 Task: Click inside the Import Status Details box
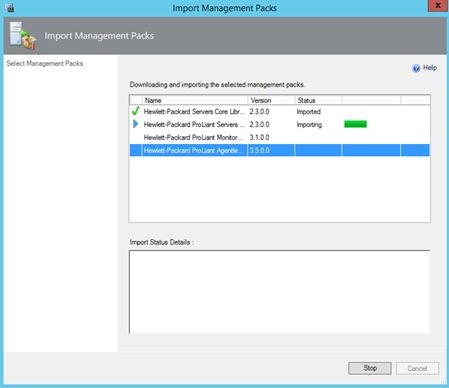click(x=279, y=292)
